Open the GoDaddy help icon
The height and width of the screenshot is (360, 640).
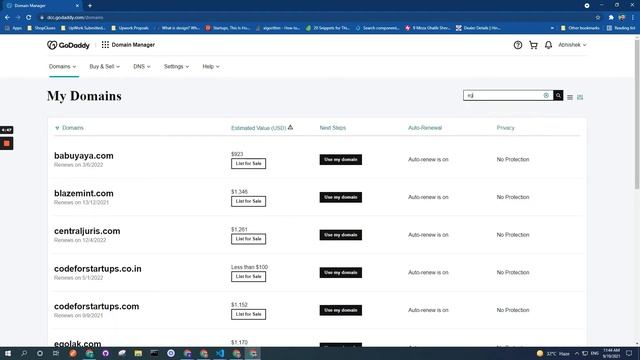(518, 45)
